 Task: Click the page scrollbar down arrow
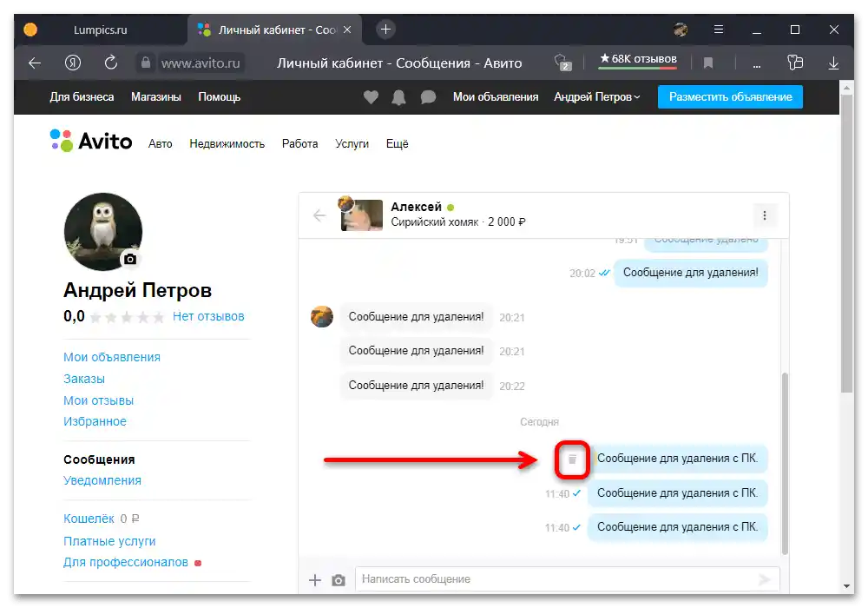(846, 586)
